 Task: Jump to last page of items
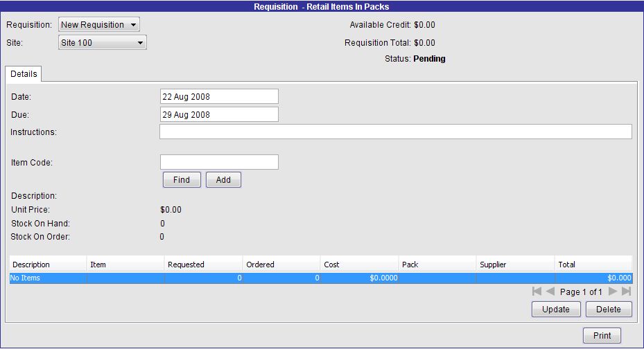coord(626,292)
